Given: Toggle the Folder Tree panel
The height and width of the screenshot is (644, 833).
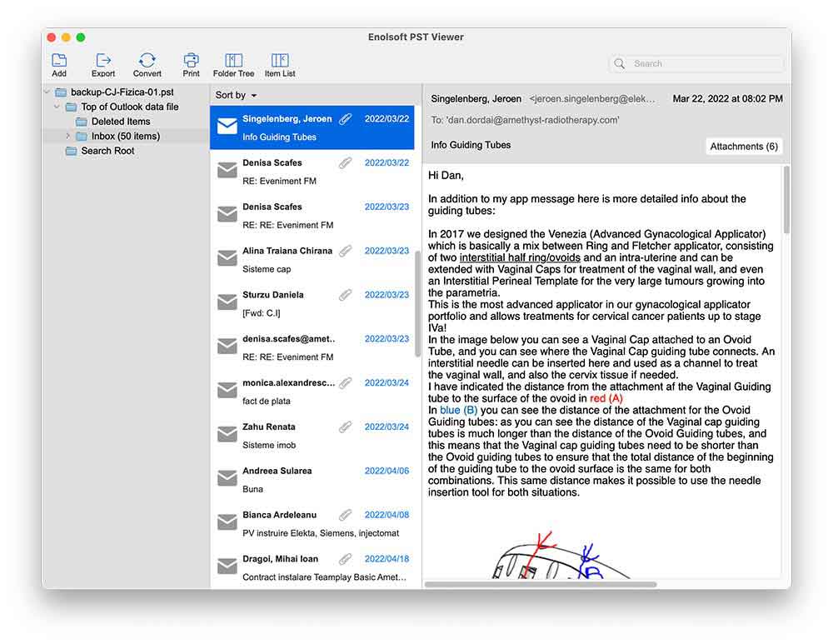Looking at the screenshot, I should (234, 61).
